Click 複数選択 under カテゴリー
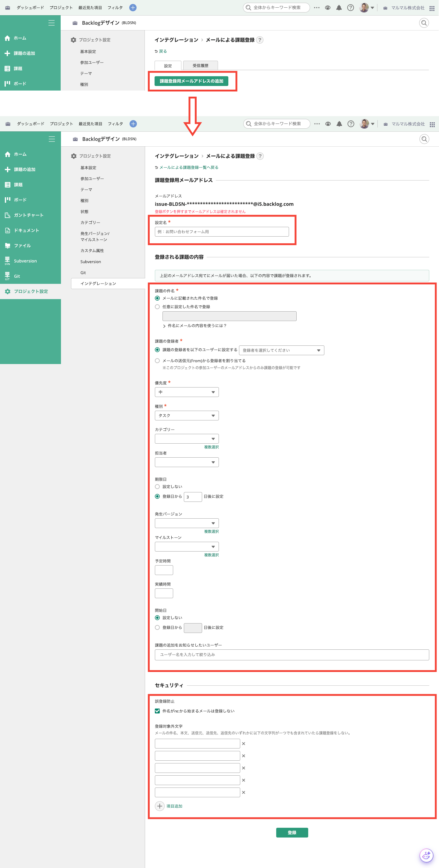Viewport: 439px width, 868px height. pos(211,447)
